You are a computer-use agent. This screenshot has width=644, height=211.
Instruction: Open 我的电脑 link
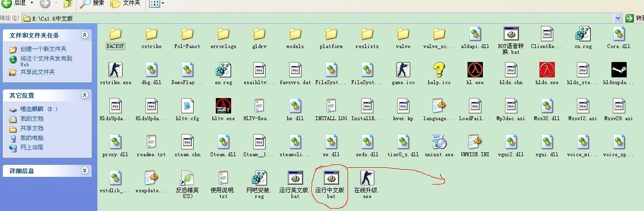click(32, 138)
